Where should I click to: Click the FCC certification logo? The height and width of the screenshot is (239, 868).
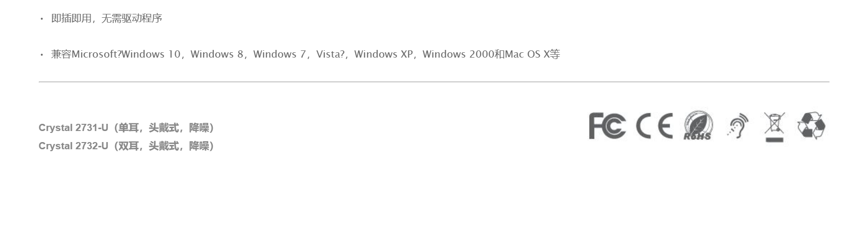tap(607, 126)
